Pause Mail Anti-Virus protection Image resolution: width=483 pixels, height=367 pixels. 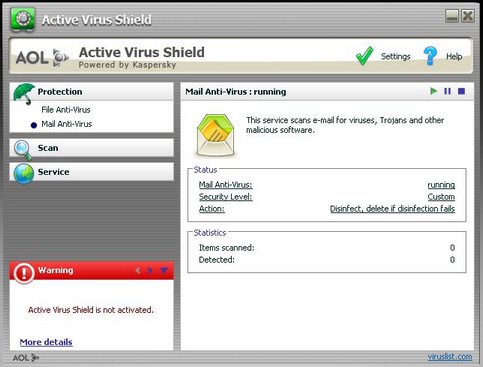[447, 91]
